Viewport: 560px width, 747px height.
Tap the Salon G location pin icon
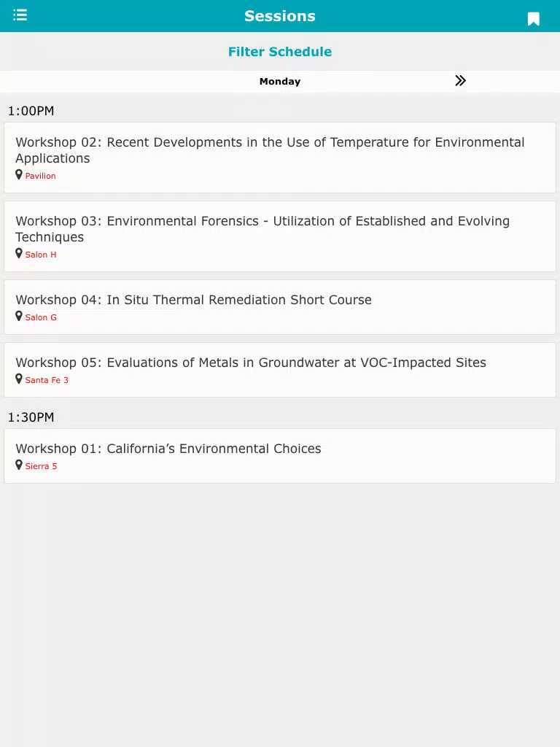coord(18,317)
